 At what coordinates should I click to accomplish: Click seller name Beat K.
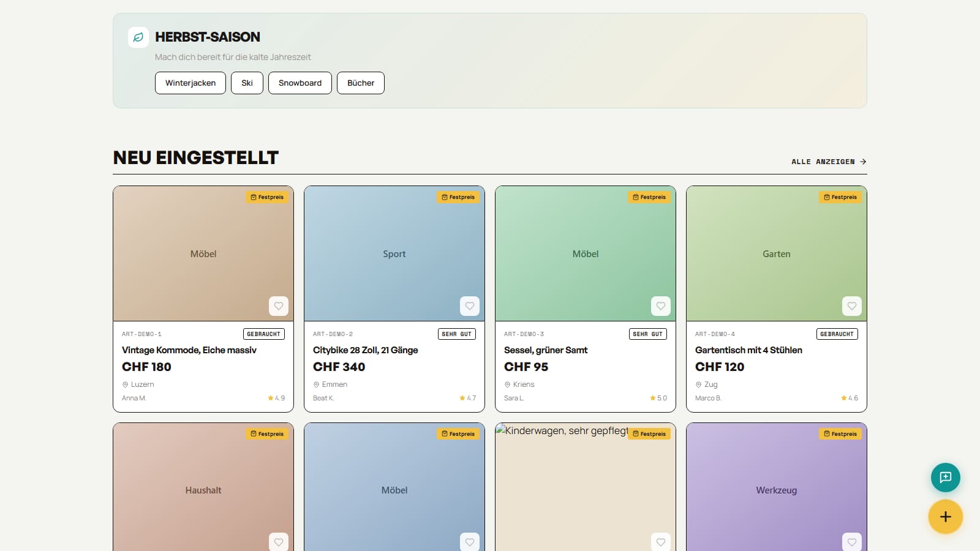click(323, 398)
